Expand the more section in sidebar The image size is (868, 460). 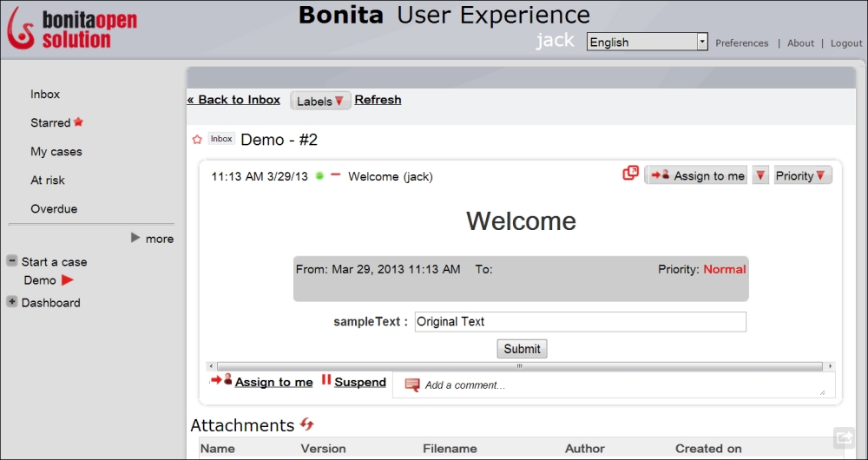coord(152,239)
